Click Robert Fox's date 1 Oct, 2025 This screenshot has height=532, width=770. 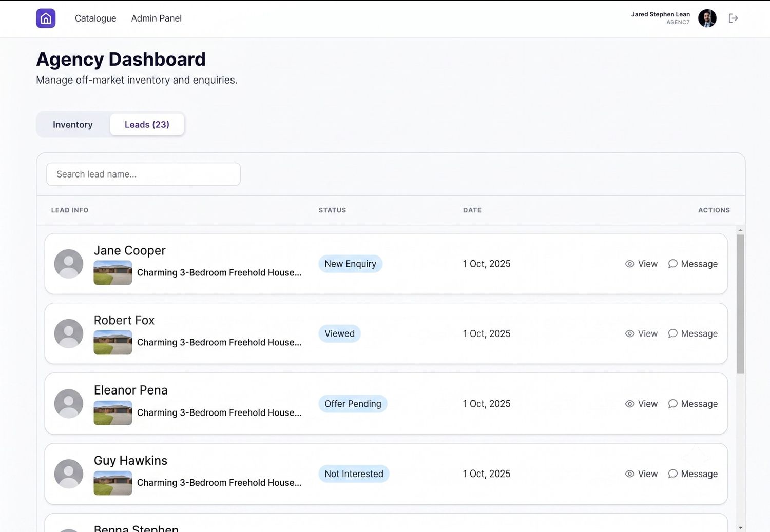coord(487,333)
